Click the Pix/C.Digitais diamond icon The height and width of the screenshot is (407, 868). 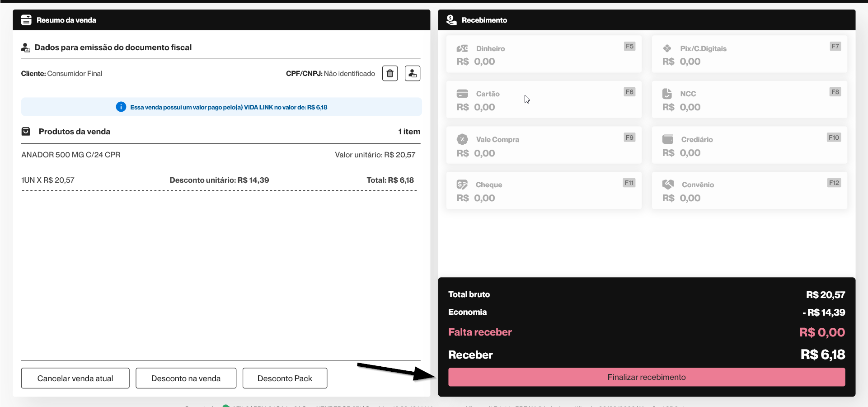(667, 48)
